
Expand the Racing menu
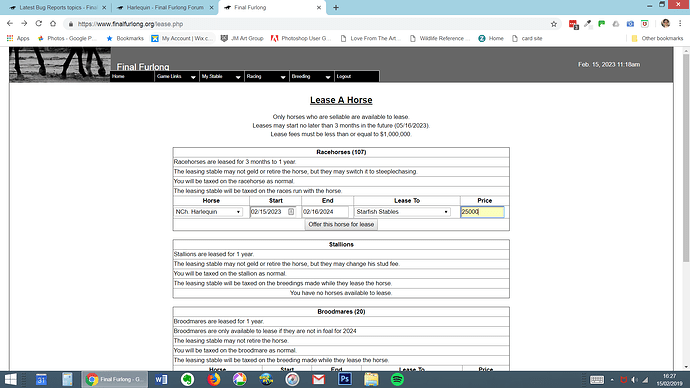coord(266,77)
